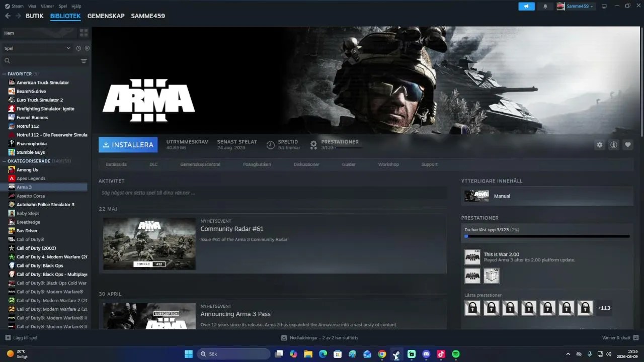This screenshot has width=644, height=362.
Task: Add a game with the plus icon
Action: (x=8, y=338)
